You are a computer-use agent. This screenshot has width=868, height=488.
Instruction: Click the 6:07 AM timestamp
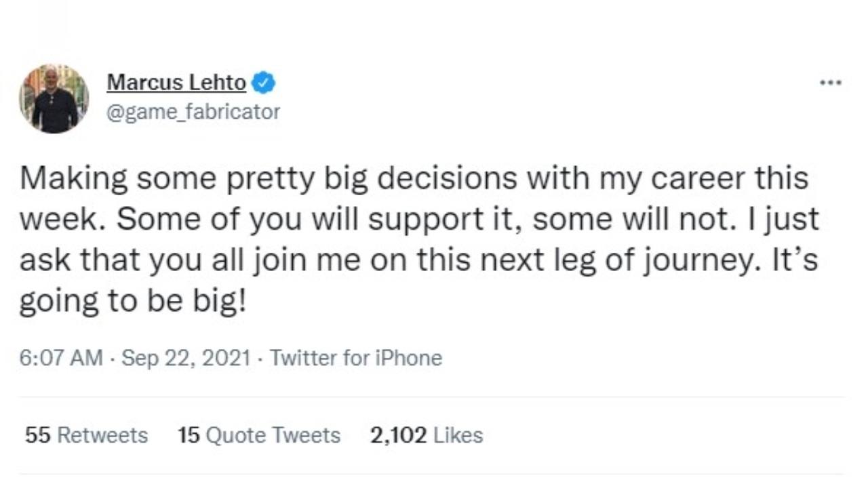click(x=62, y=357)
